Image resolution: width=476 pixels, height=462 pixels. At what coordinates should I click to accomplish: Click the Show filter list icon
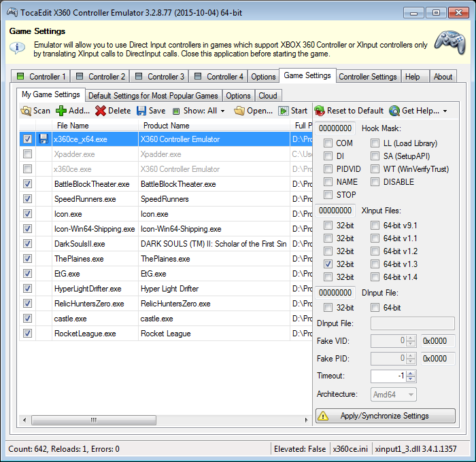tap(176, 111)
